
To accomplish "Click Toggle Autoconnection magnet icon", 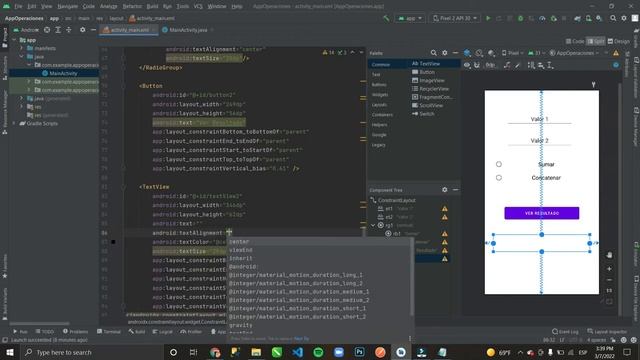I will click(477, 65).
